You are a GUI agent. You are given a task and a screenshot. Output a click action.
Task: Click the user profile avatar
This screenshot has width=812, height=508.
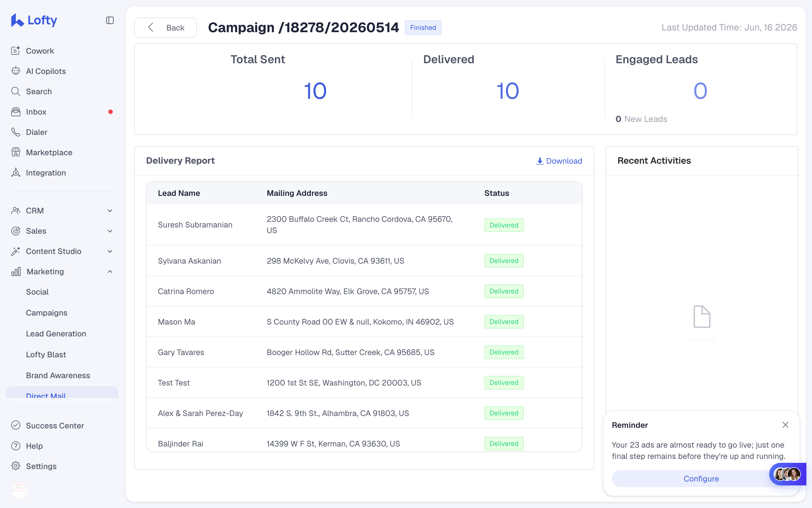[20, 490]
